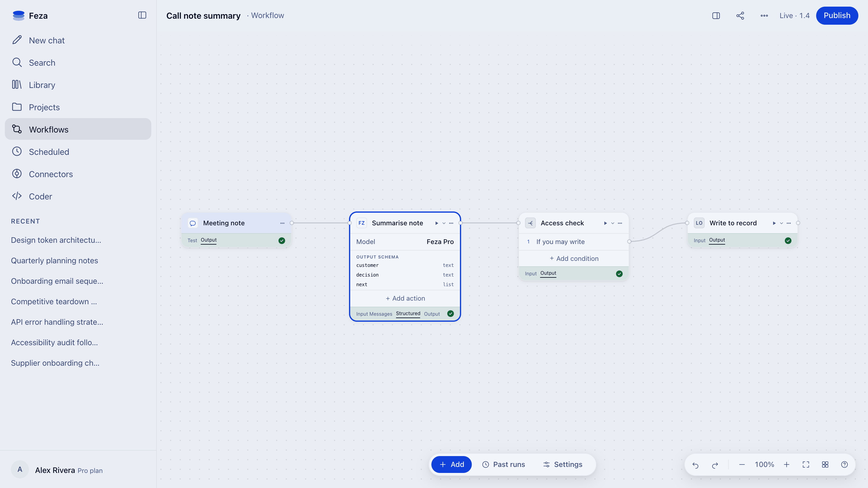Open Coder from the sidebar
Viewport: 868px width, 488px height.
point(78,196)
